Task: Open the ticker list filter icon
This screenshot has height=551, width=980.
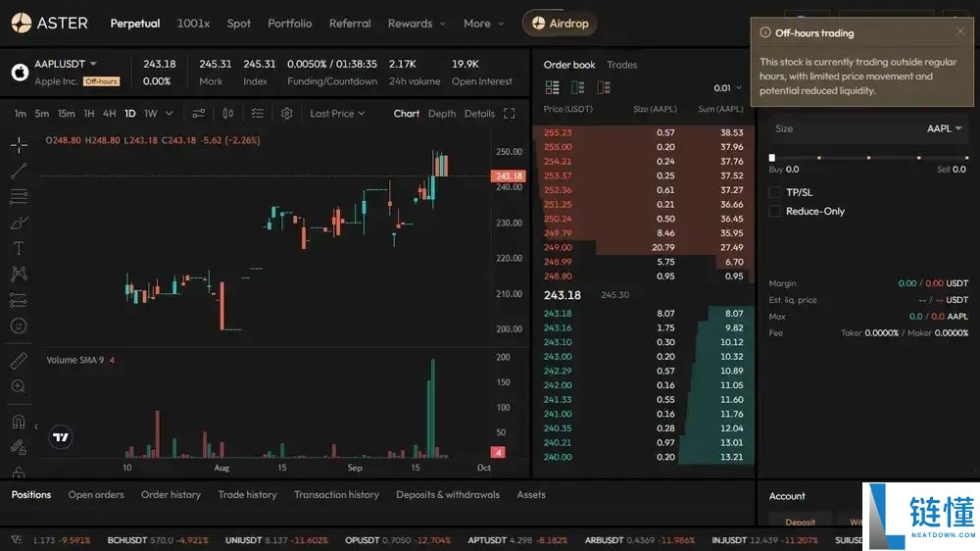Action: (x=17, y=540)
